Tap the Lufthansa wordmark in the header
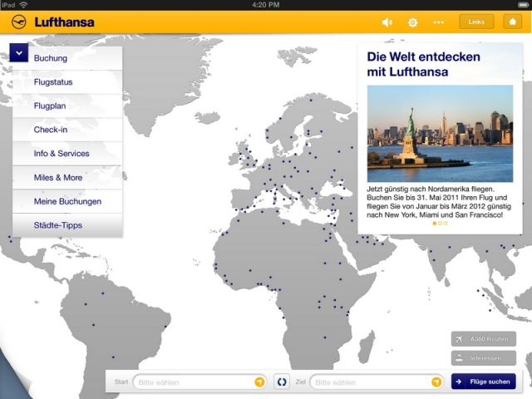This screenshot has width=532, height=399. [x=64, y=22]
